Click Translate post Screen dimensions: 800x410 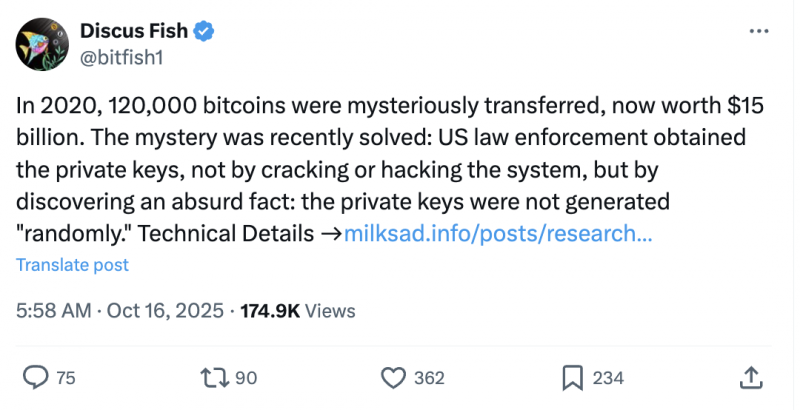click(72, 265)
